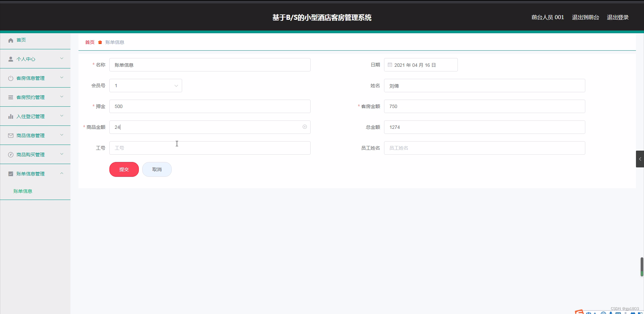Click the 首页 breadcrumb link
The image size is (644, 314).
[90, 42]
